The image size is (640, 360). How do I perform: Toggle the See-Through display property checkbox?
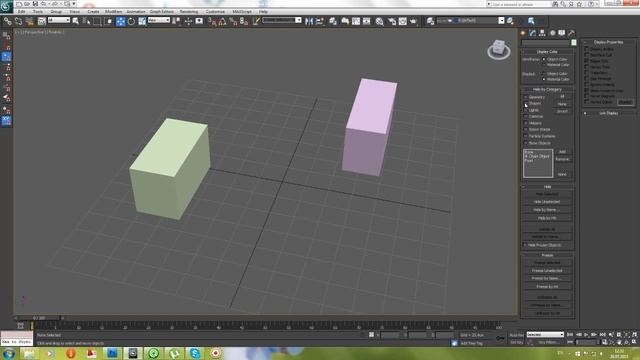tap(587, 78)
